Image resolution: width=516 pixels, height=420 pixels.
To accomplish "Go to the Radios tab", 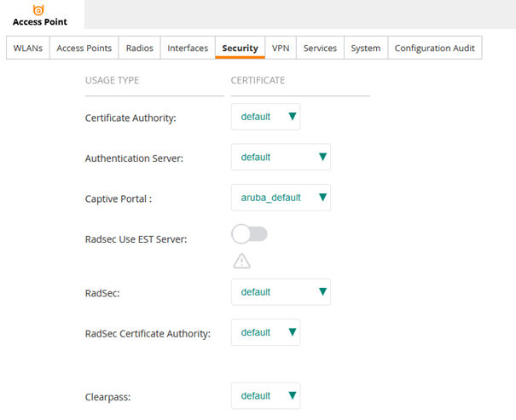I will point(139,49).
